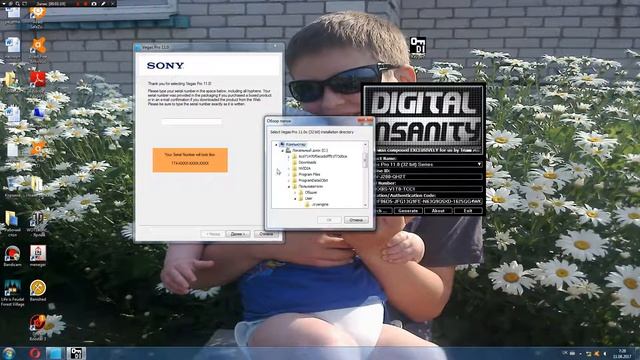Click the About button in Digital Insanity
The height and width of the screenshot is (360, 640).
(438, 211)
